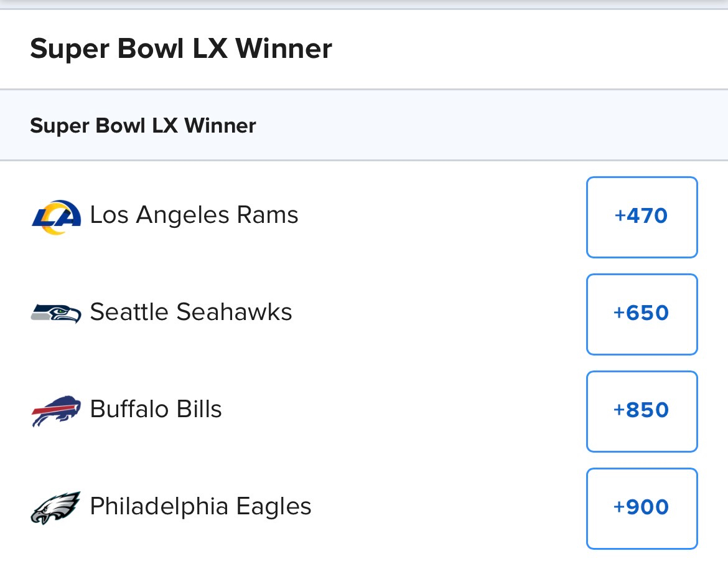Click the Los Angeles Rams logo
The height and width of the screenshot is (561, 728).
click(x=56, y=217)
